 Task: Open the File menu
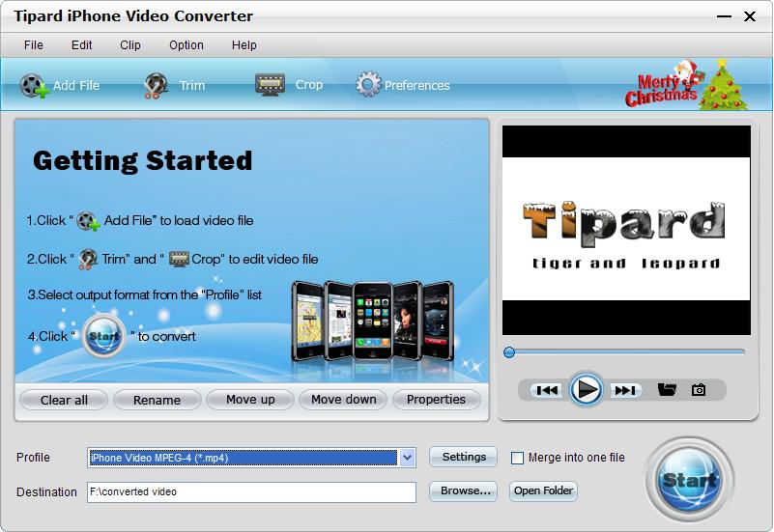click(34, 45)
